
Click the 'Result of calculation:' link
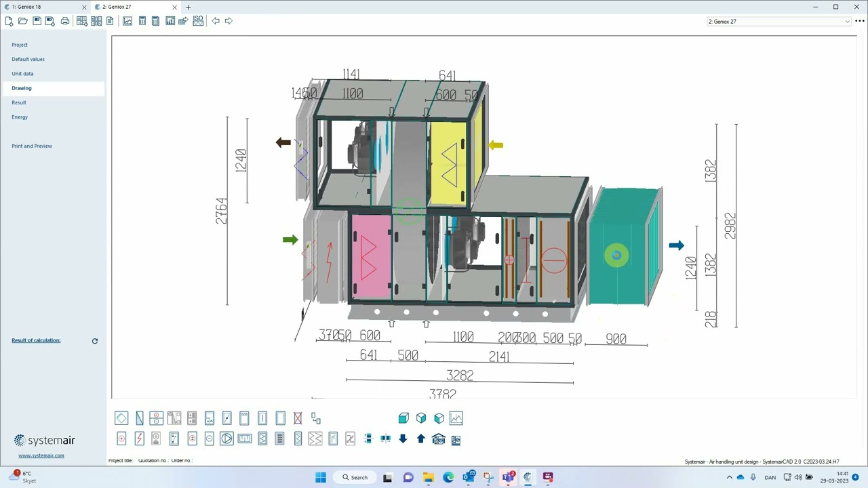pyautogui.click(x=36, y=340)
